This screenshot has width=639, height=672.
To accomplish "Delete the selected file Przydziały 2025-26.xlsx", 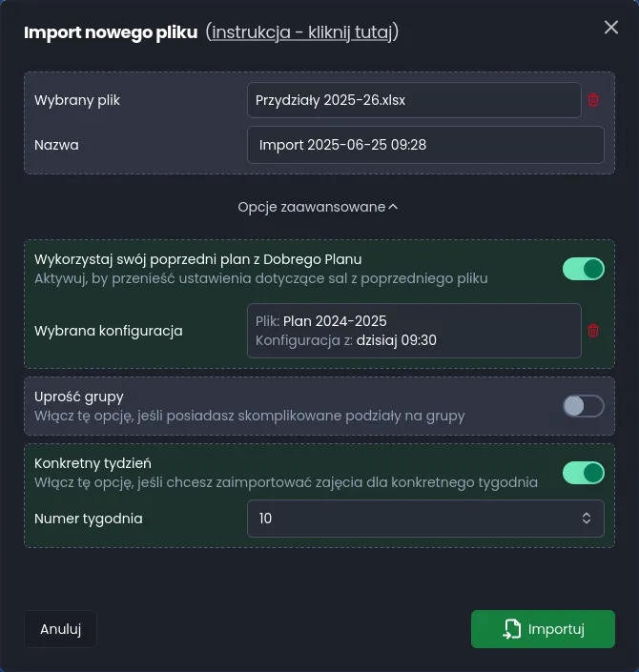I will point(593,100).
